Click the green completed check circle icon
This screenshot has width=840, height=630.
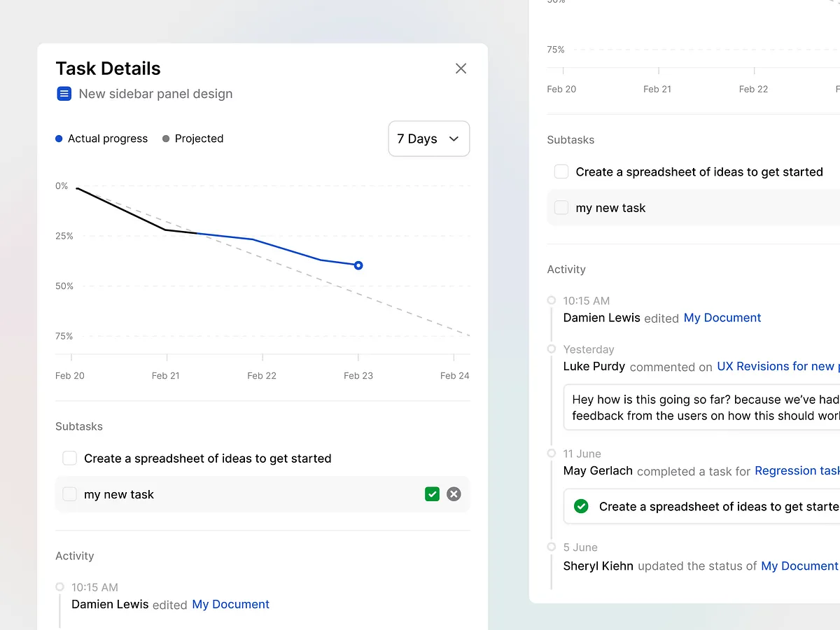tap(581, 506)
